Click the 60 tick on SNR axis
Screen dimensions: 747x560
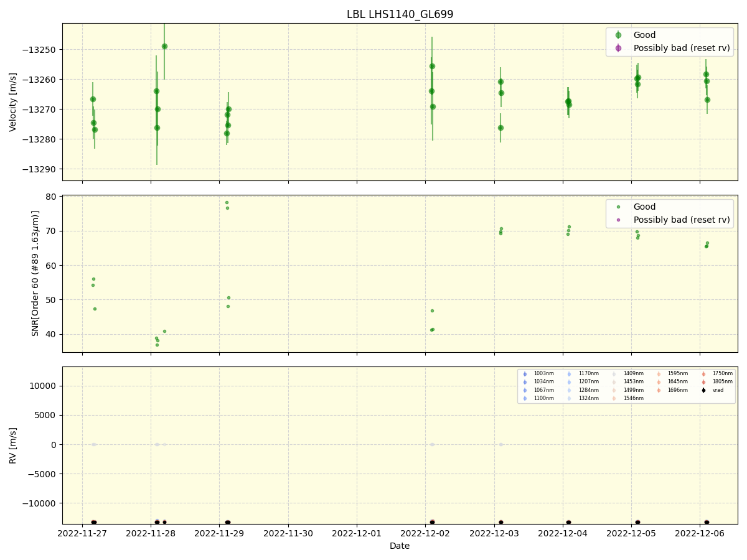pos(52,265)
